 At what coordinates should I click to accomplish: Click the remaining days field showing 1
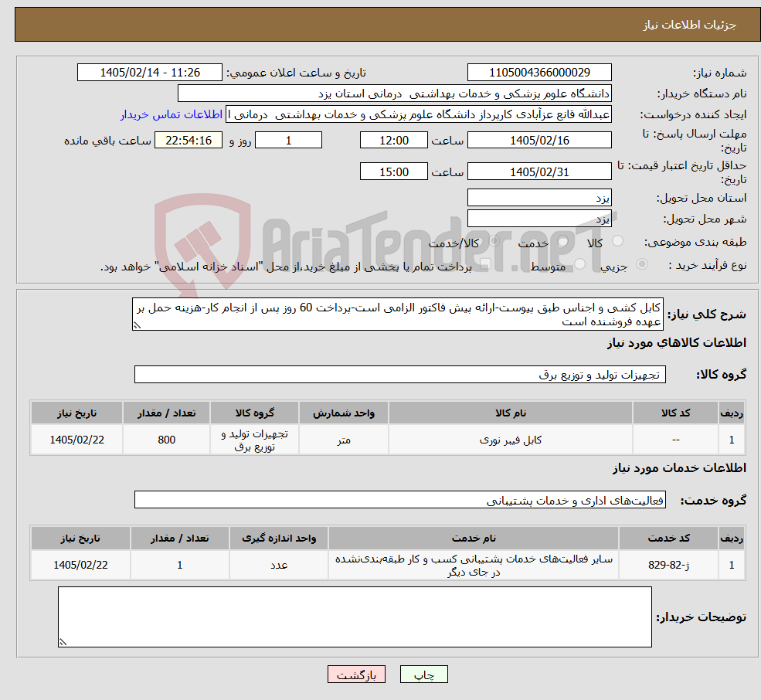point(288,141)
